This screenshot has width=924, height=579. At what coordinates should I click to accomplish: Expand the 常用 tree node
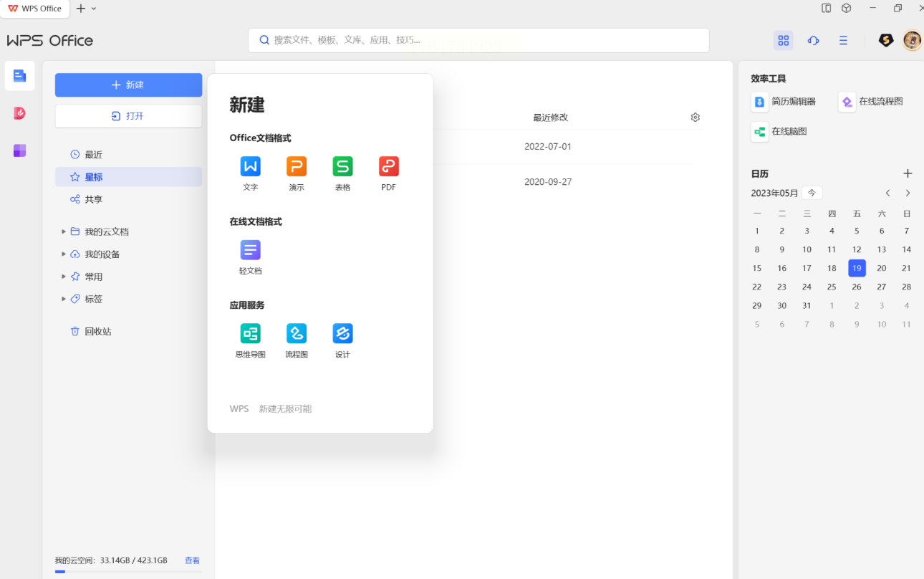coord(64,277)
